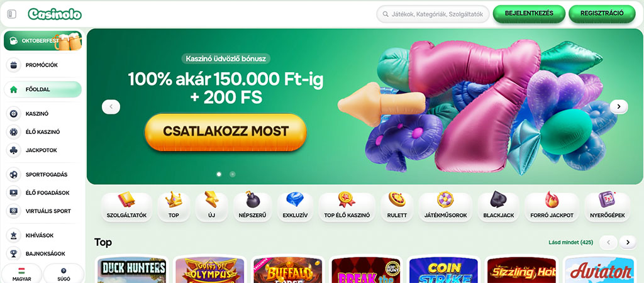Select first banner slide indicator dot
The width and height of the screenshot is (644, 283).
pos(219,174)
